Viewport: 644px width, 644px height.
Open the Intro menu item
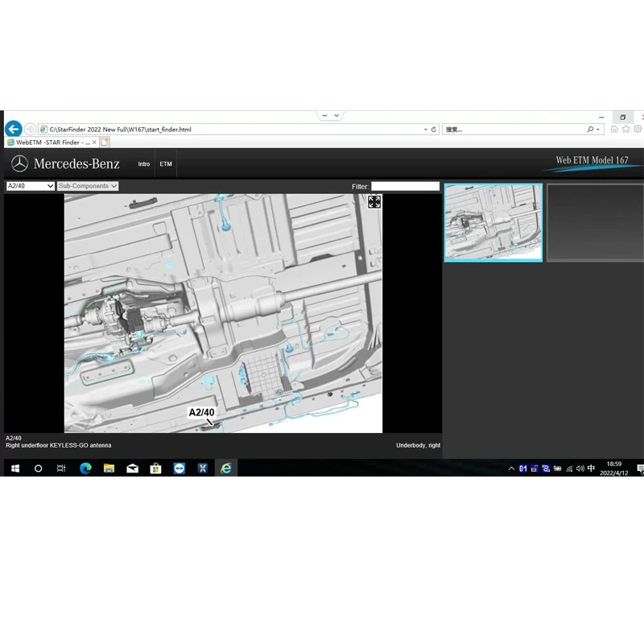click(x=144, y=164)
